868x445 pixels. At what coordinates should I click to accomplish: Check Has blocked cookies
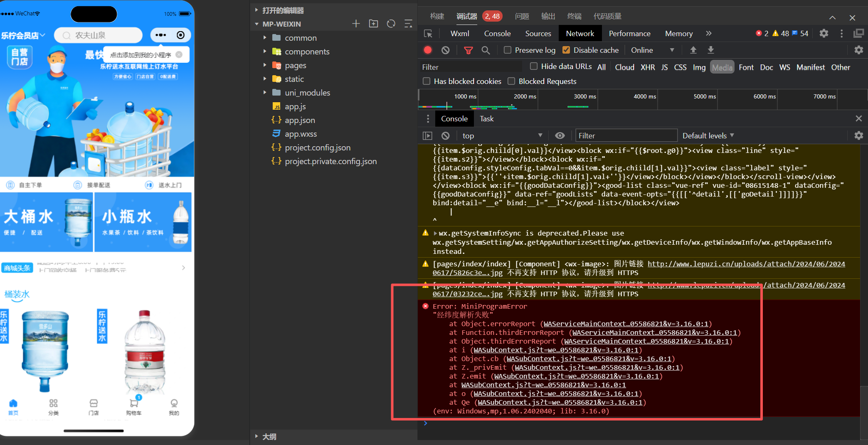(x=427, y=81)
